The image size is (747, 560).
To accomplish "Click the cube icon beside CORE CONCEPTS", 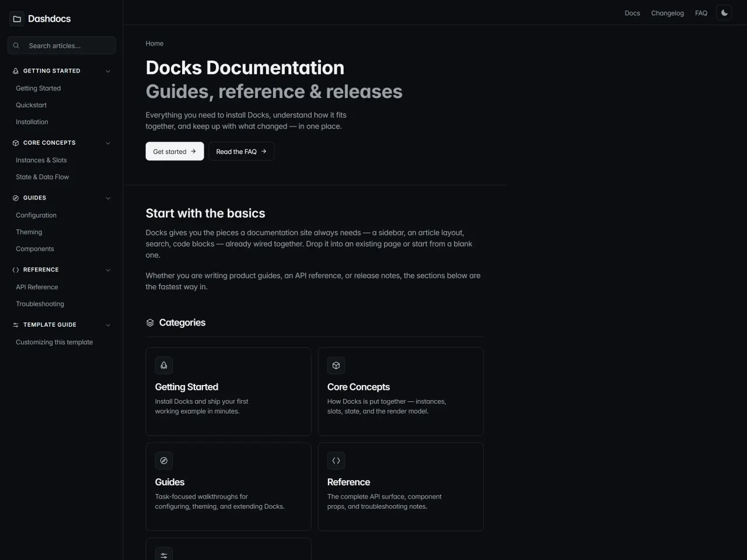I will (x=16, y=143).
